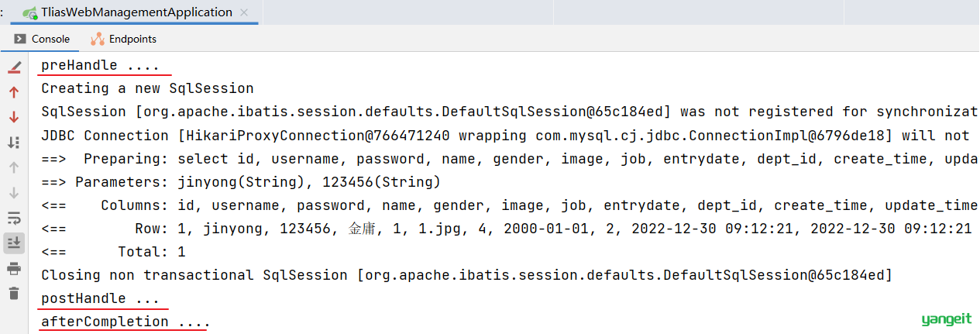Viewport: 980px width, 334px height.
Task: Click the gray down arrow icon
Action: point(14,192)
